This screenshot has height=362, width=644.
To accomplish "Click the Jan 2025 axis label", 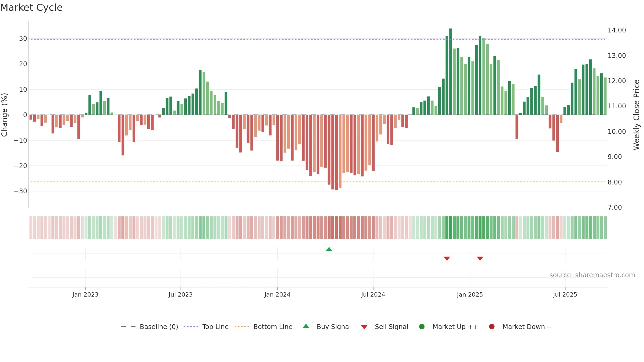I will (x=470, y=295).
